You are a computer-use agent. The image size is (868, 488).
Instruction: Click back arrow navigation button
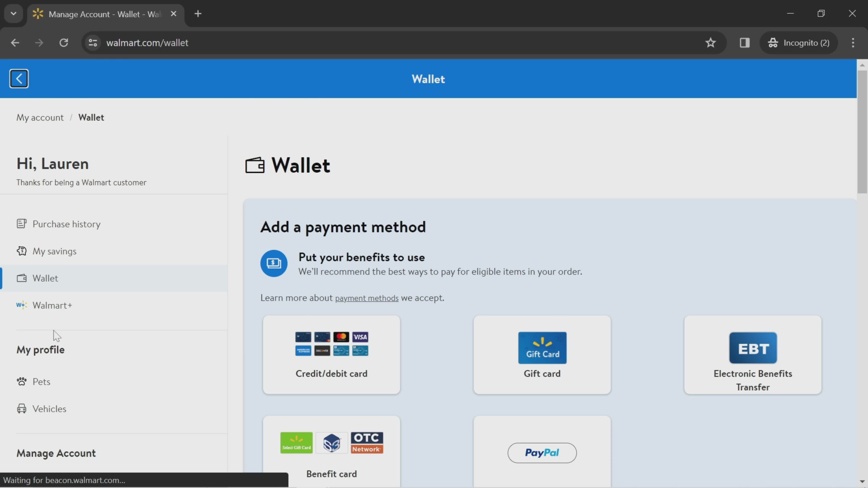(x=19, y=78)
